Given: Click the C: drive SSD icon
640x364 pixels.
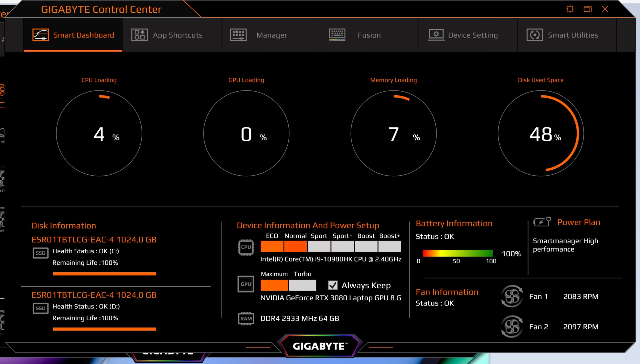Looking at the screenshot, I should coord(40,253).
